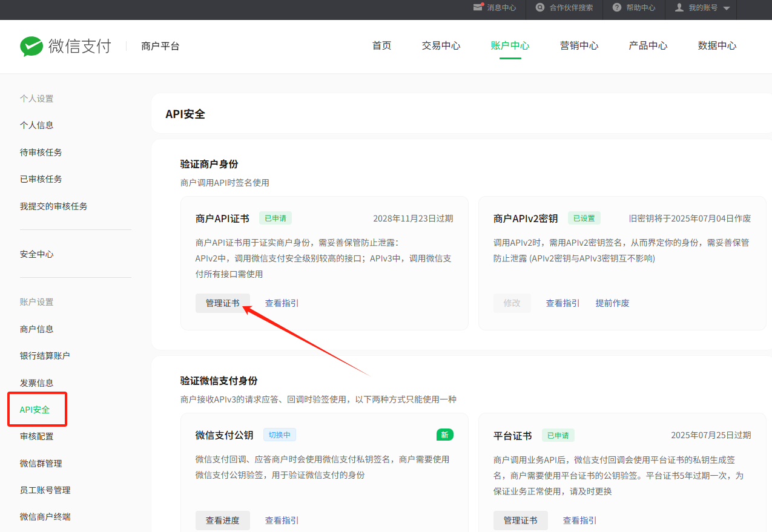Open 查看指引 link for 商户API证书
Image resolution: width=772 pixels, height=532 pixels.
282,303
